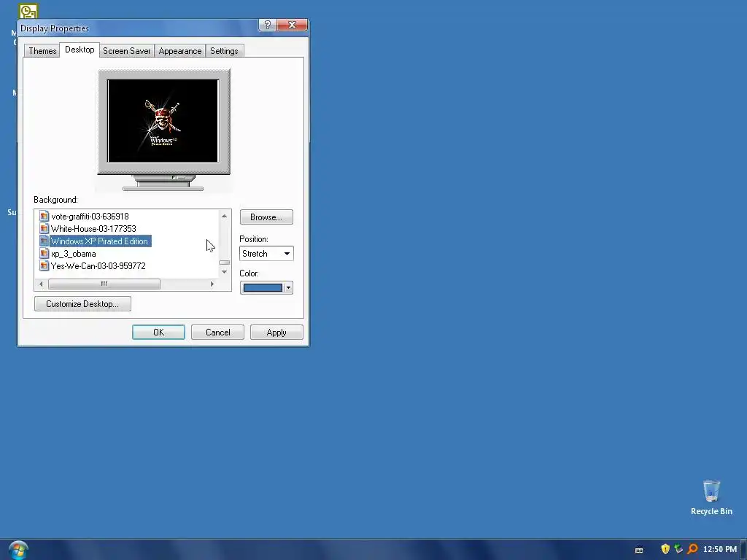747x560 pixels.
Task: Click the safely remove hardware tray icon
Action: point(678,549)
